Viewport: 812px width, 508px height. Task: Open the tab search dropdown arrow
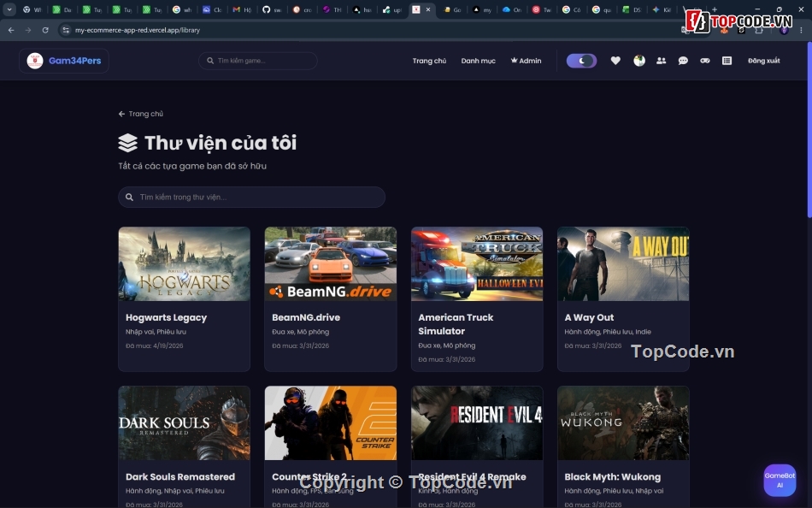pyautogui.click(x=9, y=9)
